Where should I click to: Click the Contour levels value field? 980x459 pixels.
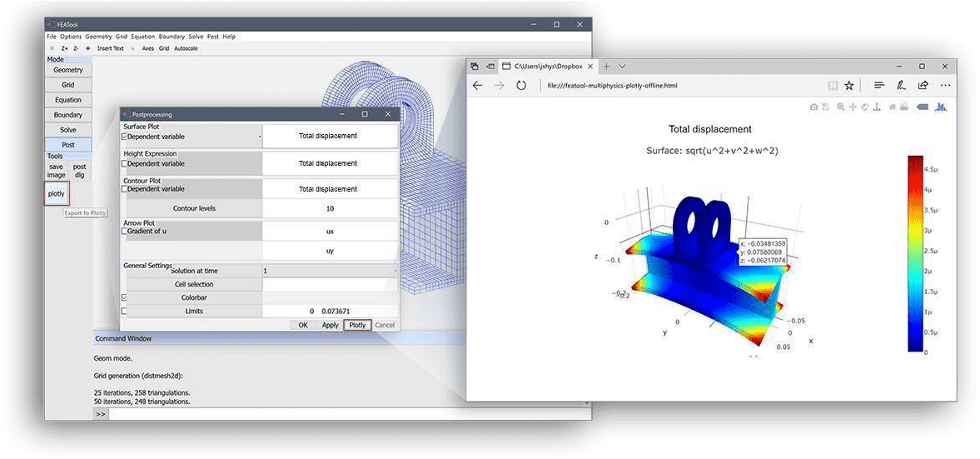click(330, 208)
